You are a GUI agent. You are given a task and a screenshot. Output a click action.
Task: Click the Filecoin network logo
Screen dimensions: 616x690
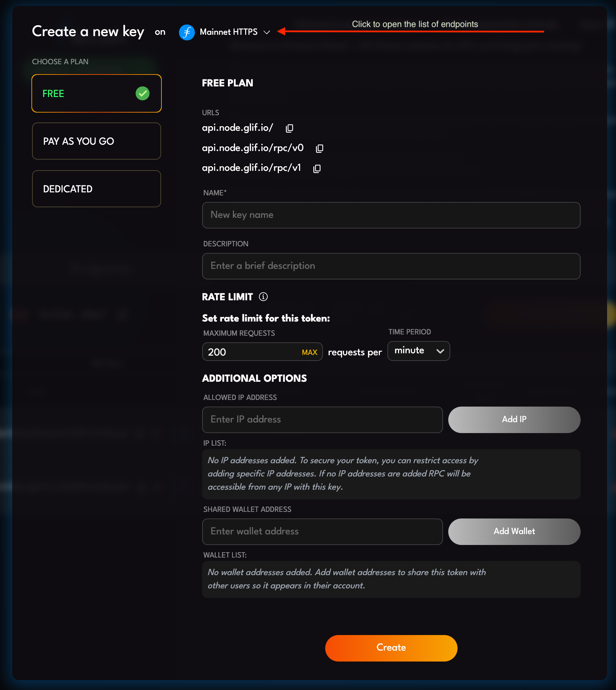coord(187,32)
